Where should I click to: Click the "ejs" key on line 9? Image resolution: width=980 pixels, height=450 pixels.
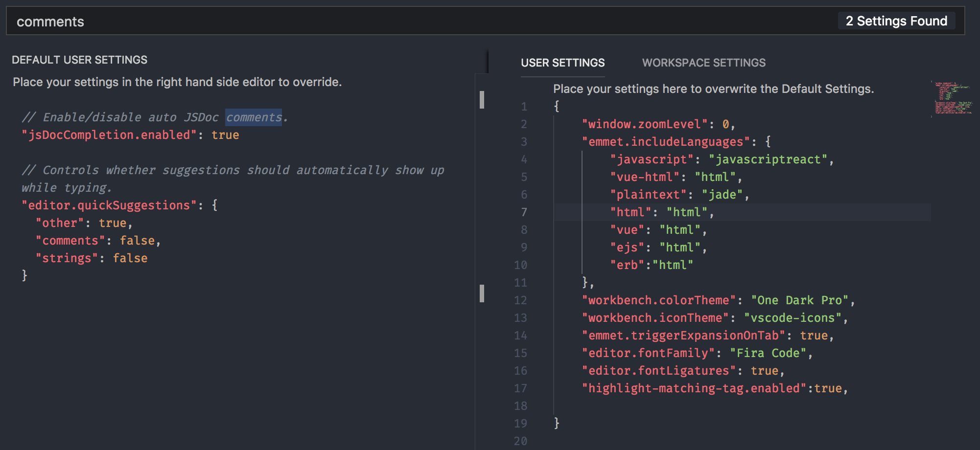627,247
